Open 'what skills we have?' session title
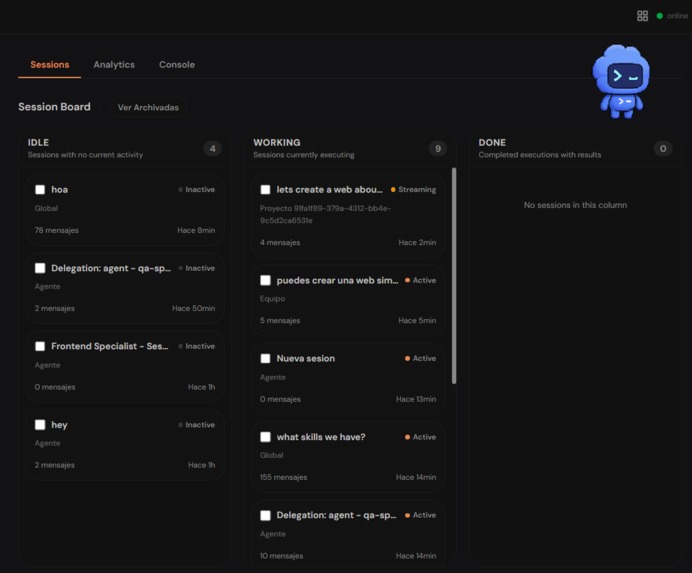 [x=321, y=437]
